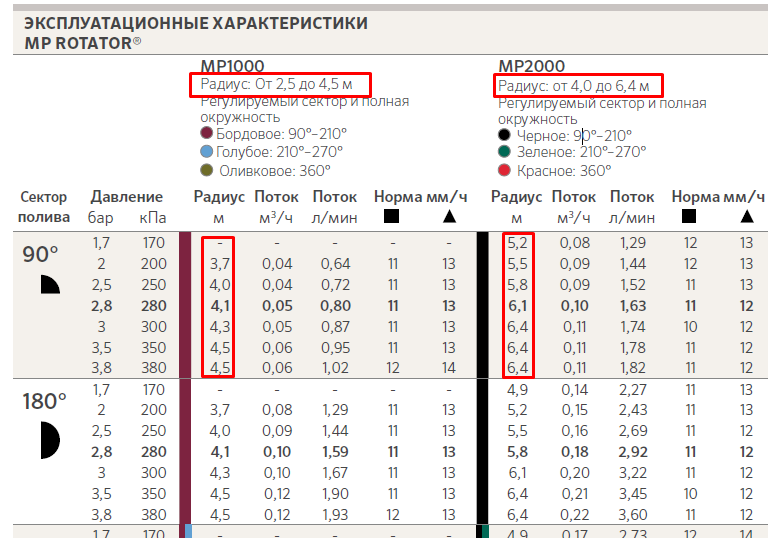Click the бар unit label under Давление
The width and height of the screenshot is (768, 538).
tap(100, 218)
